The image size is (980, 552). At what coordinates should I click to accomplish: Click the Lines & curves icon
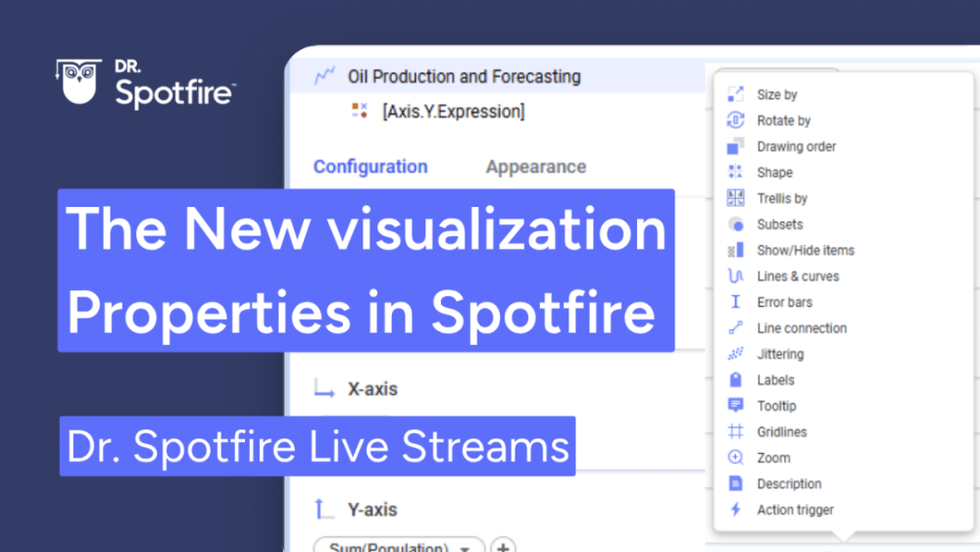click(736, 276)
